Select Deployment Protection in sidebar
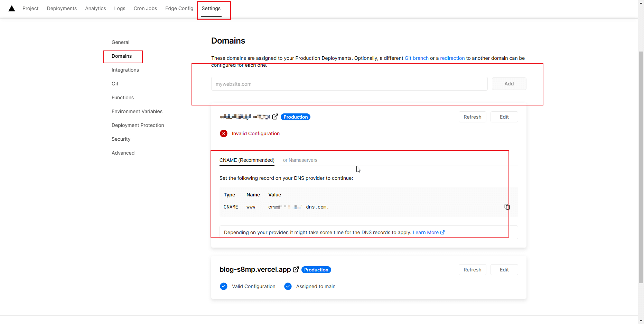This screenshot has width=644, height=324. tap(138, 125)
